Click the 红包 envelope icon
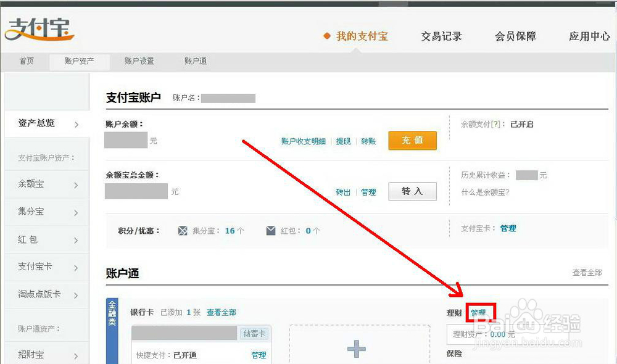 point(271,231)
